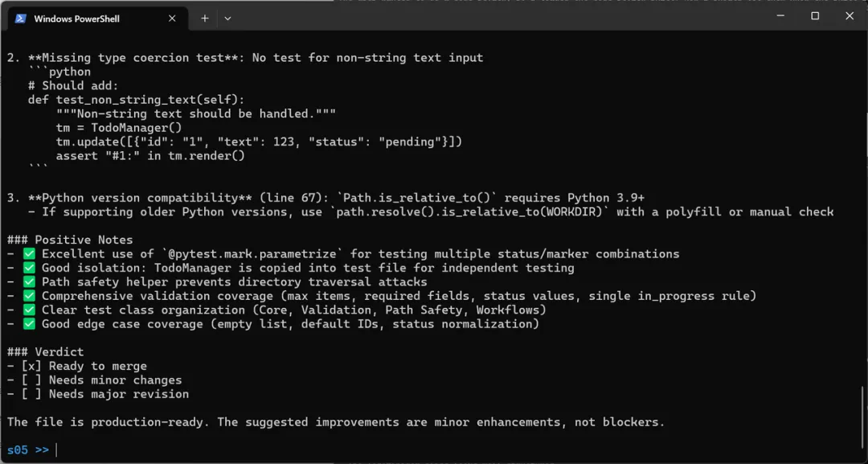
Task: Close the terminal window
Action: [850, 16]
